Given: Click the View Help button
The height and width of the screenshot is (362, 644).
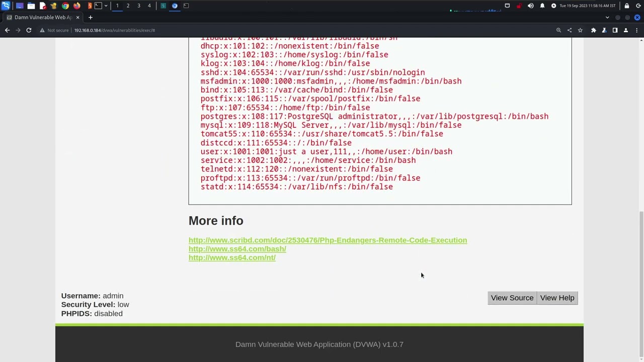Looking at the screenshot, I should point(557,298).
